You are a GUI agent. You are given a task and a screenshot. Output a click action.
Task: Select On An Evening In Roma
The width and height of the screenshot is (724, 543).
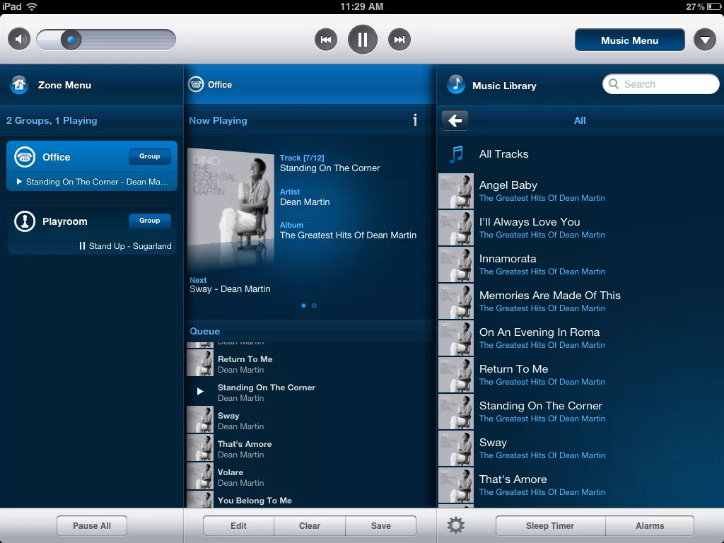[x=580, y=338]
